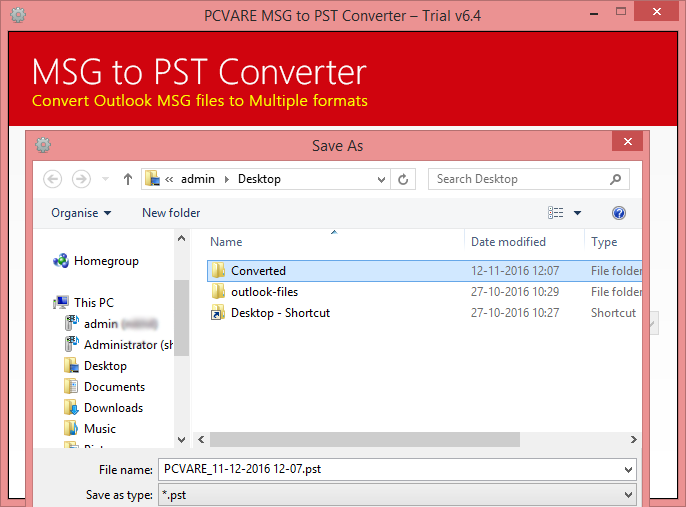The width and height of the screenshot is (686, 507).
Task: Select Homegroup in navigation pane
Action: click(106, 261)
